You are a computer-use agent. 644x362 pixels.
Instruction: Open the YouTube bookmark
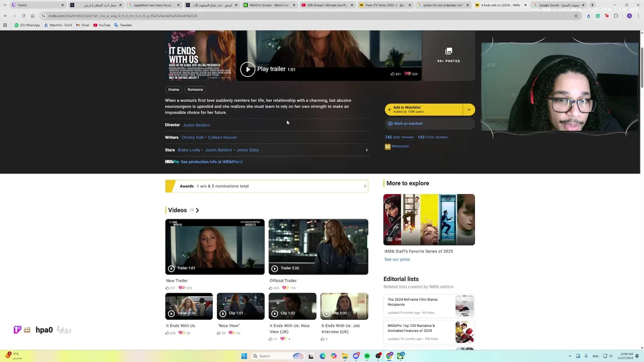click(x=102, y=25)
